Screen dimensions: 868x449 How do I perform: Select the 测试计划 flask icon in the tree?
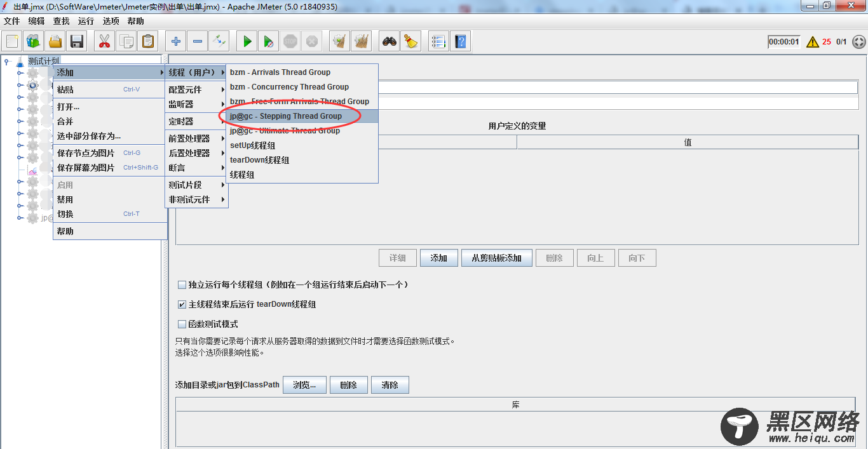20,62
